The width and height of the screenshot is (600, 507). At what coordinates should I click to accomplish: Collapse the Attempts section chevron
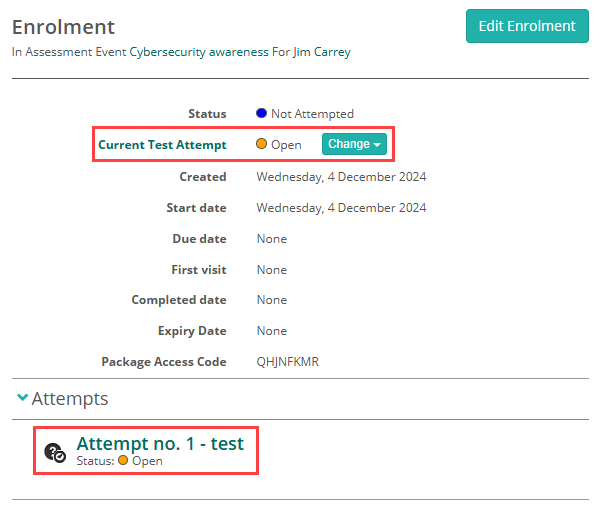point(22,398)
